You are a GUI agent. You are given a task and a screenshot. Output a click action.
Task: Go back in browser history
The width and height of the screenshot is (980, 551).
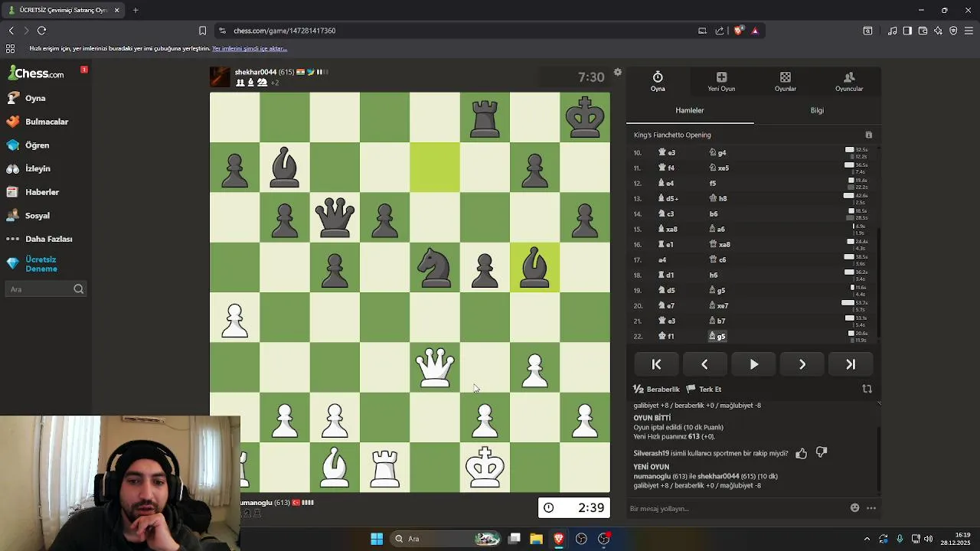pyautogui.click(x=11, y=31)
